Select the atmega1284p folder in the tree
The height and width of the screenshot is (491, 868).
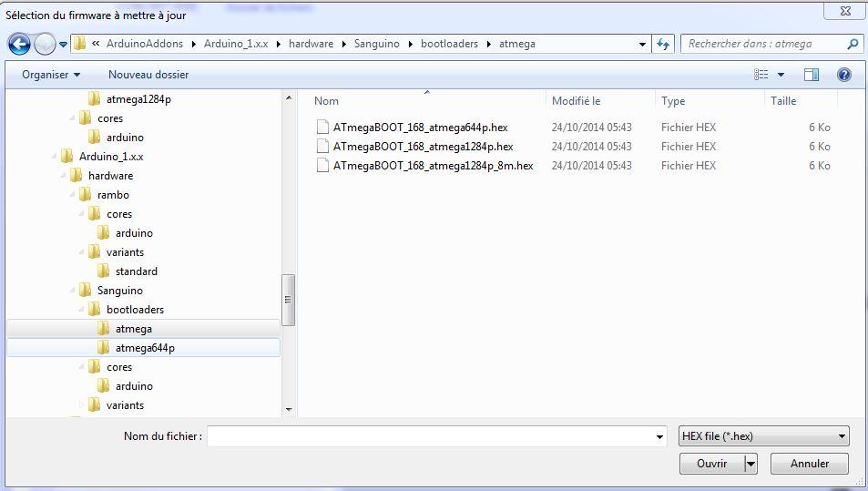click(138, 99)
